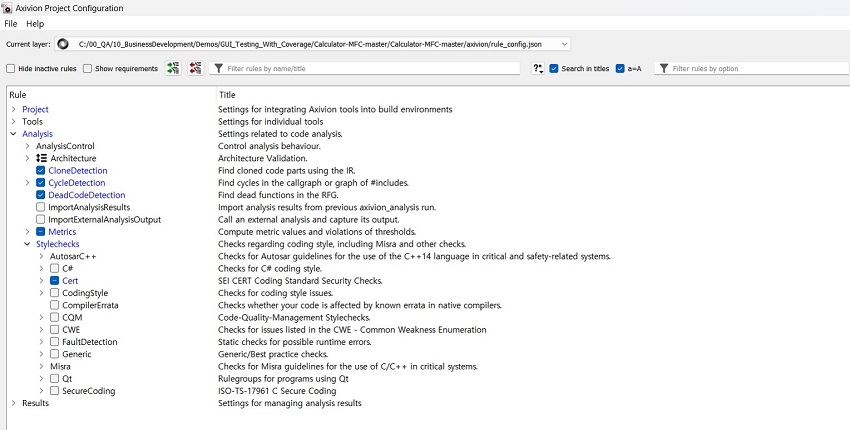Enable the Hide inactive rules checkbox
The image size is (850, 430).
[11, 69]
